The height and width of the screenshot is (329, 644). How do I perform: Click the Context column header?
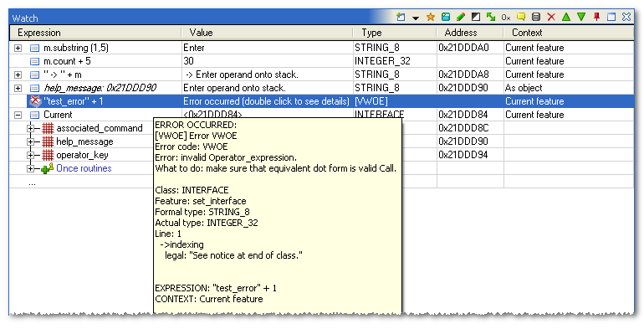pos(569,33)
